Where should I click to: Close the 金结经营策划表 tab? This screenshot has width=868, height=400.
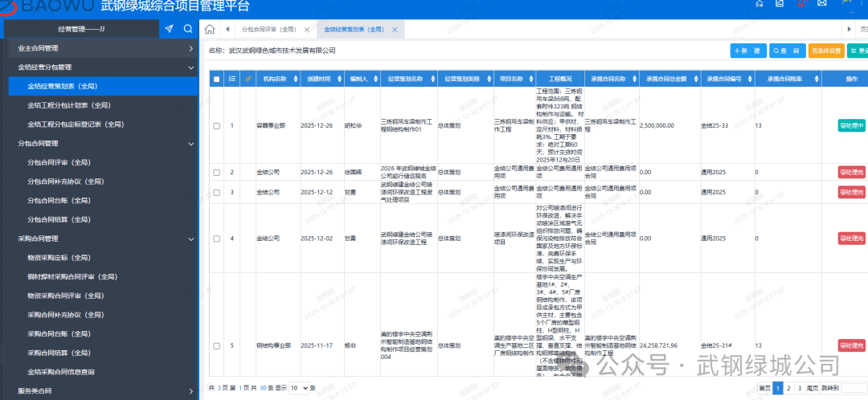(395, 30)
